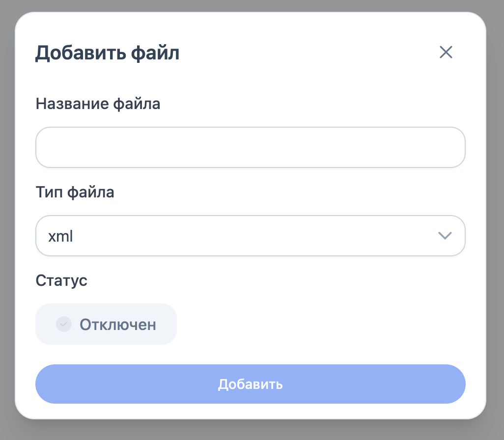Click the X icon in dialog header
This screenshot has height=440, width=504.
pos(446,52)
